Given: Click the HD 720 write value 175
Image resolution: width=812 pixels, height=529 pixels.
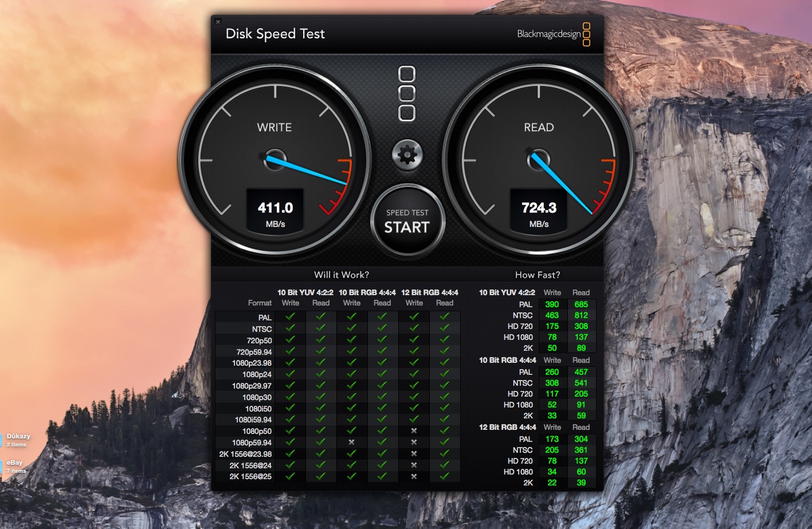Looking at the screenshot, I should [552, 326].
